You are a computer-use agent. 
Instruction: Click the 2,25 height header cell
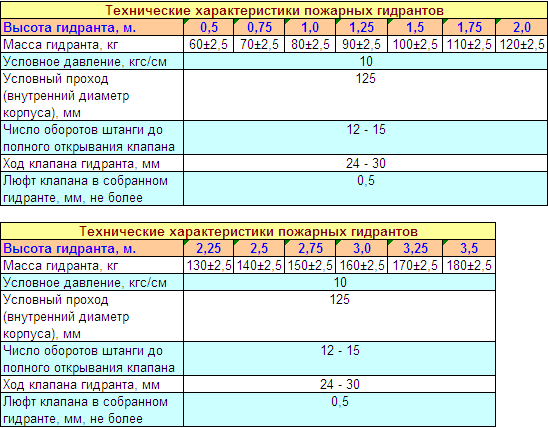click(208, 248)
